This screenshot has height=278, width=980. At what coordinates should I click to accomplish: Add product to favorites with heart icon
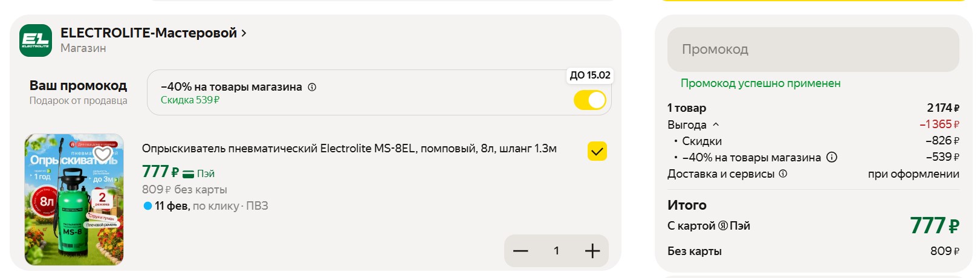(x=103, y=154)
